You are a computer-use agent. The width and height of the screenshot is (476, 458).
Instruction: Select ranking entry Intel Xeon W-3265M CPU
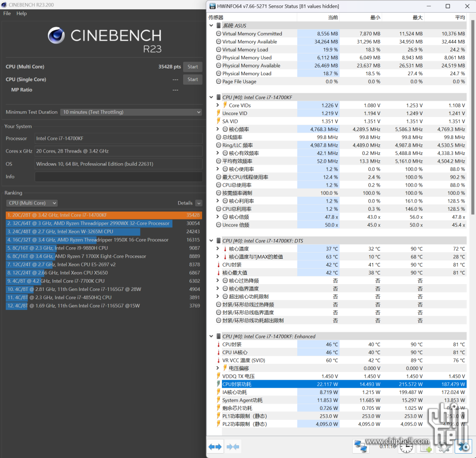click(104, 232)
